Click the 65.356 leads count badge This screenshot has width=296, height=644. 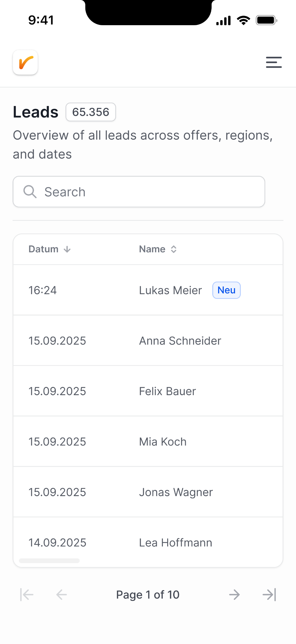91,112
